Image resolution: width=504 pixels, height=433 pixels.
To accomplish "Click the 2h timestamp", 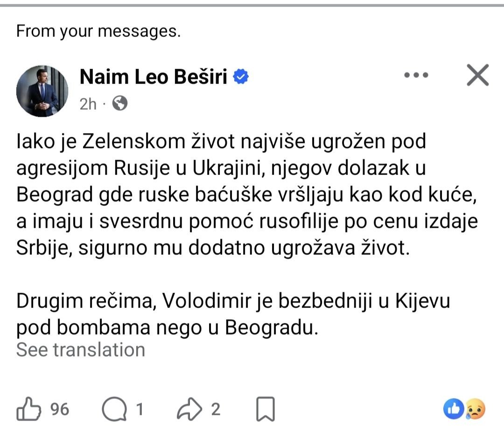I will pos(88,104).
